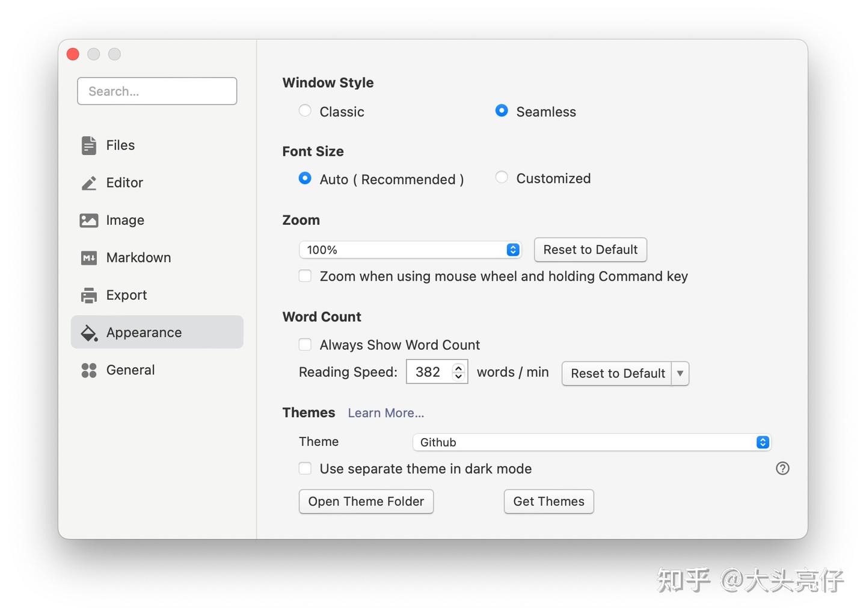Click the Files page icon in sidebar

[x=89, y=145]
